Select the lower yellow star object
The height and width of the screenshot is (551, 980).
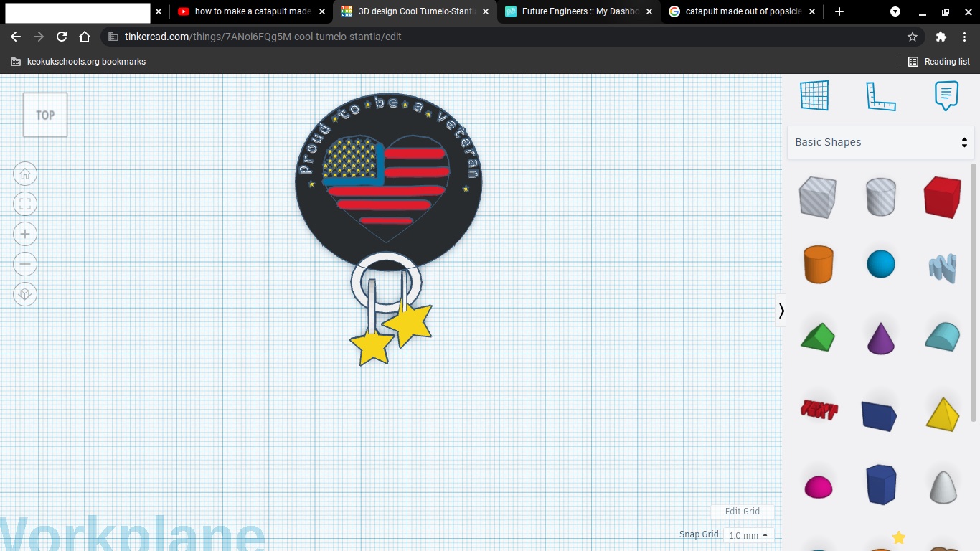click(372, 346)
